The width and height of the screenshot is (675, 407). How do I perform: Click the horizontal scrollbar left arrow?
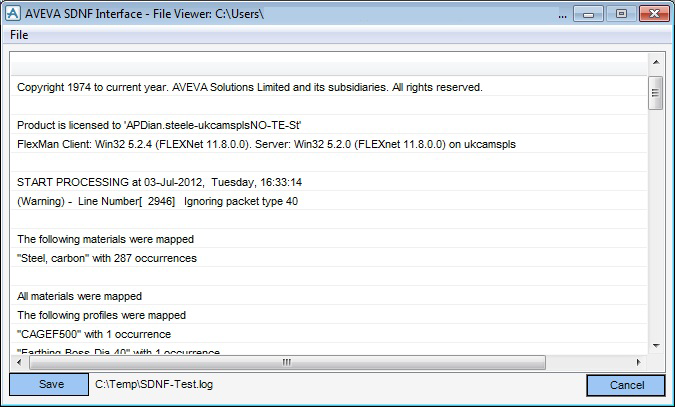(19, 362)
